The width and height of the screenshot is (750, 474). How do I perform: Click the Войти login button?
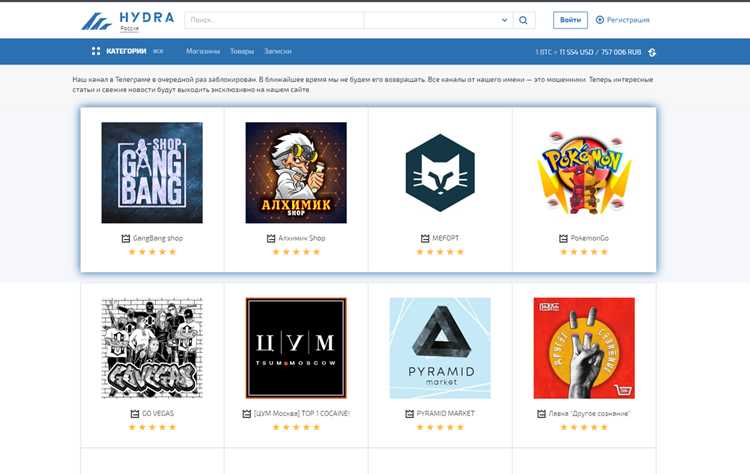[570, 20]
